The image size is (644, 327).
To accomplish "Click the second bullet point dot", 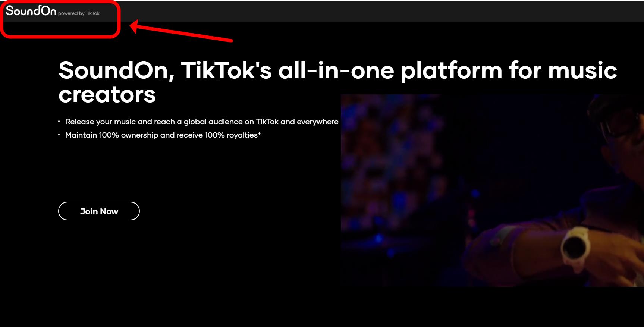I will (x=59, y=135).
